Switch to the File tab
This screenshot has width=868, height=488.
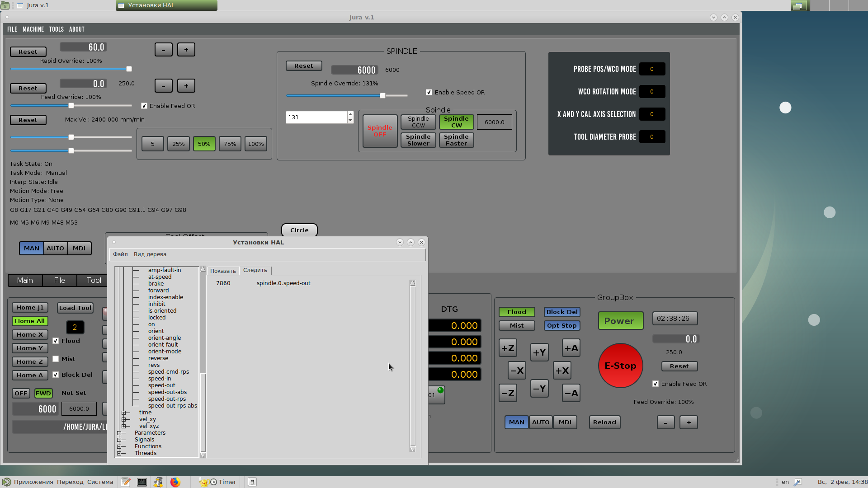(59, 280)
